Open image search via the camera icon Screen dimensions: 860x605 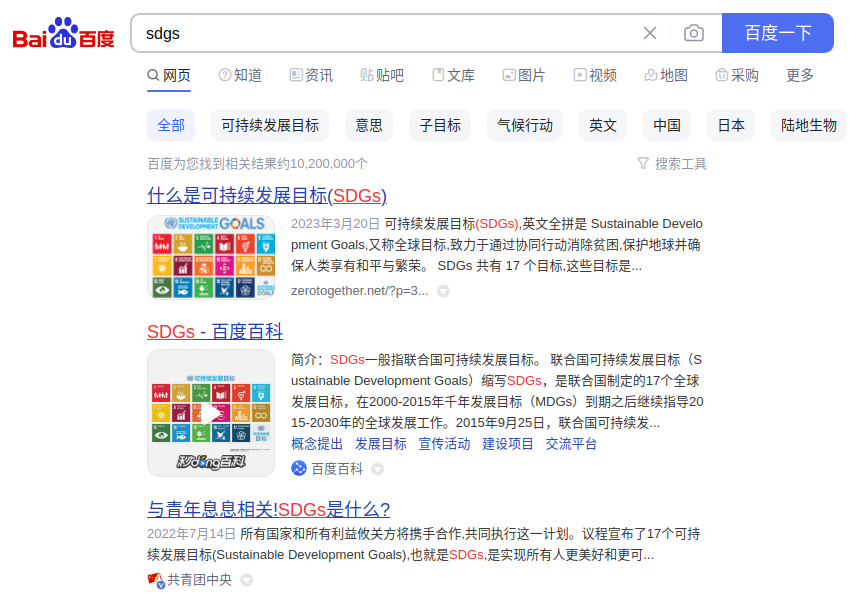pyautogui.click(x=694, y=33)
